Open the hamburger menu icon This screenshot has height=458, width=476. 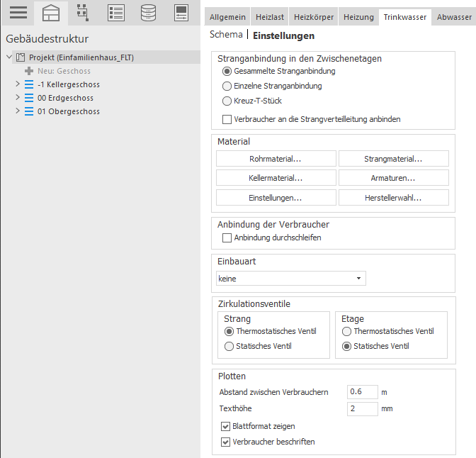coord(18,13)
